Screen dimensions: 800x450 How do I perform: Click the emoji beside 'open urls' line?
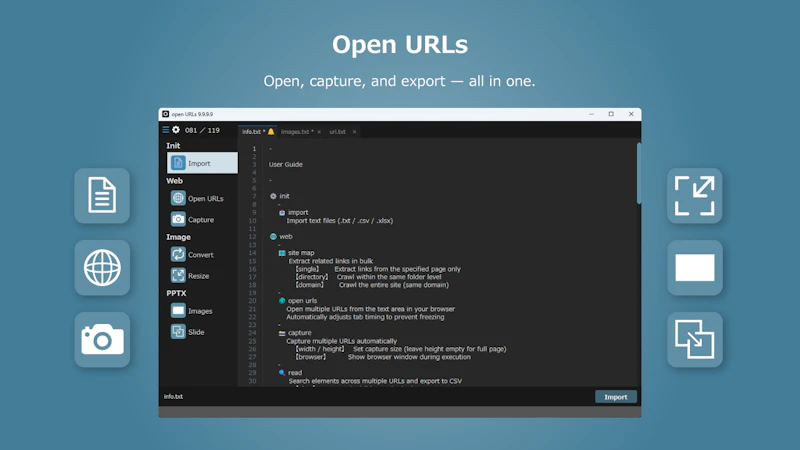click(x=282, y=301)
